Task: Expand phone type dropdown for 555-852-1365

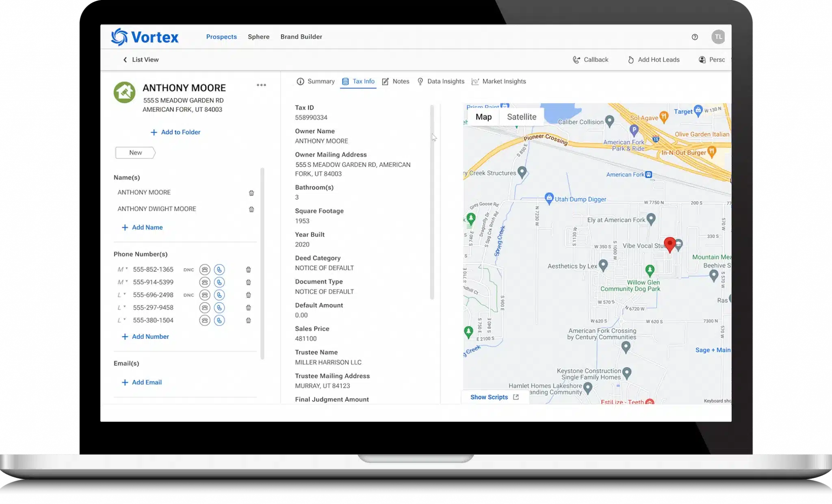Action: [x=122, y=270]
